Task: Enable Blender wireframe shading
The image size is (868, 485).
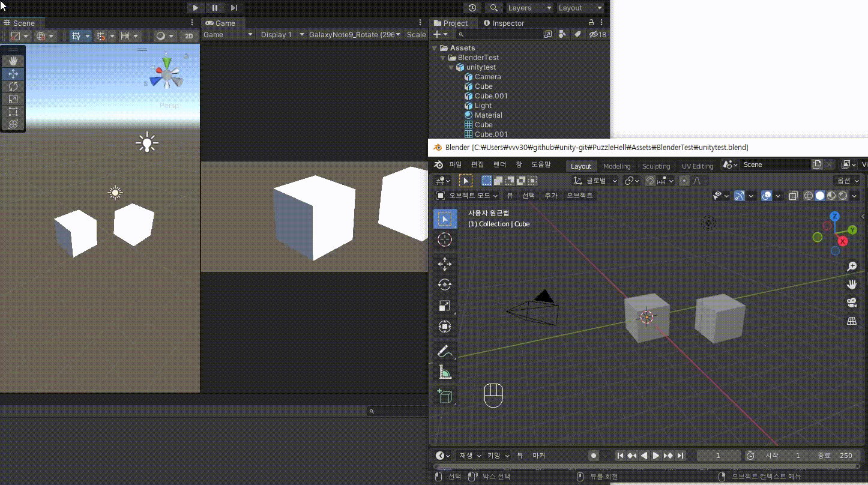Action: 808,196
